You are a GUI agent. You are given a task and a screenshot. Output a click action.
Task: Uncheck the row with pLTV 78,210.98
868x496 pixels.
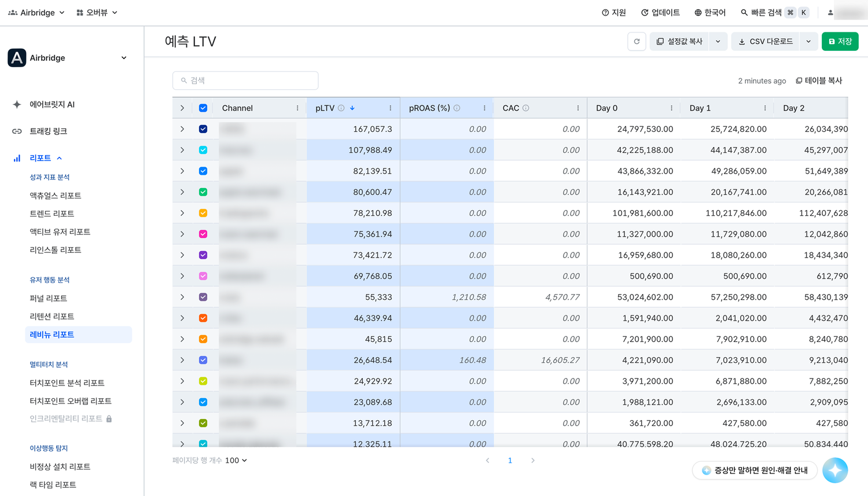coord(203,213)
